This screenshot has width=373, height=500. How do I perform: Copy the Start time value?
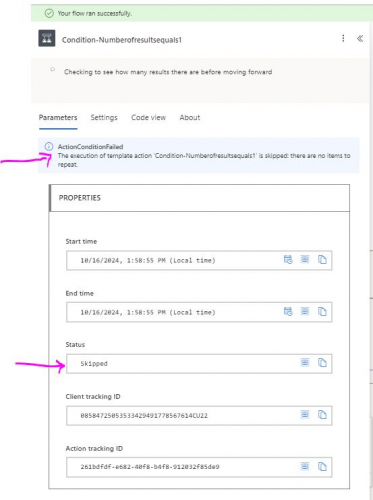pos(322,259)
